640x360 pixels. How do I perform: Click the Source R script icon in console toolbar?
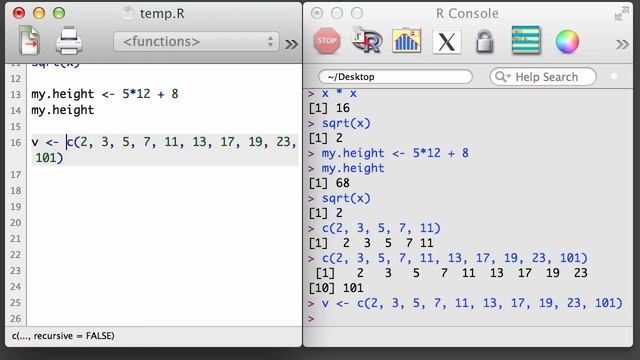point(367,40)
